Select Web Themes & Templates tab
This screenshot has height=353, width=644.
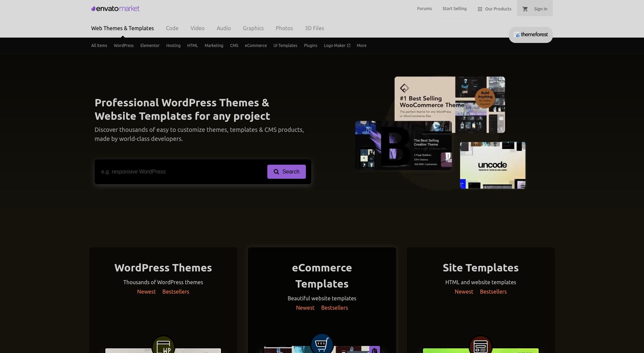pos(122,28)
